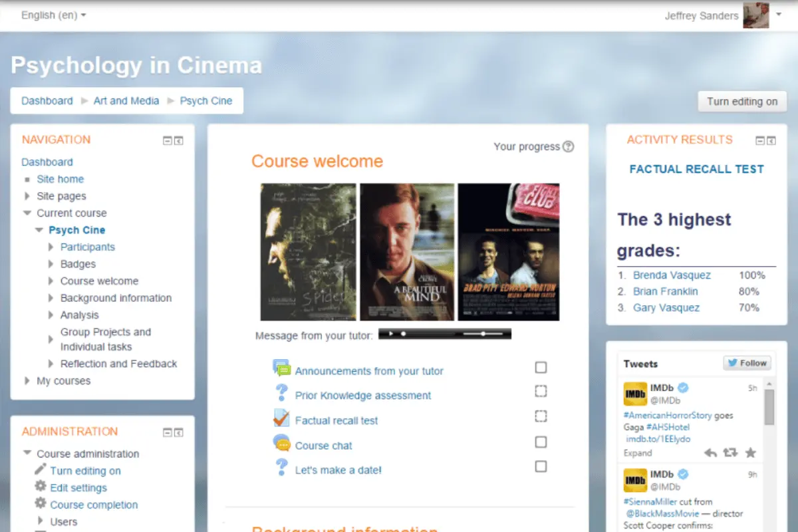The height and width of the screenshot is (532, 798).
Task: Reply to the AmericanHorrorStory tweet
Action: [711, 453]
